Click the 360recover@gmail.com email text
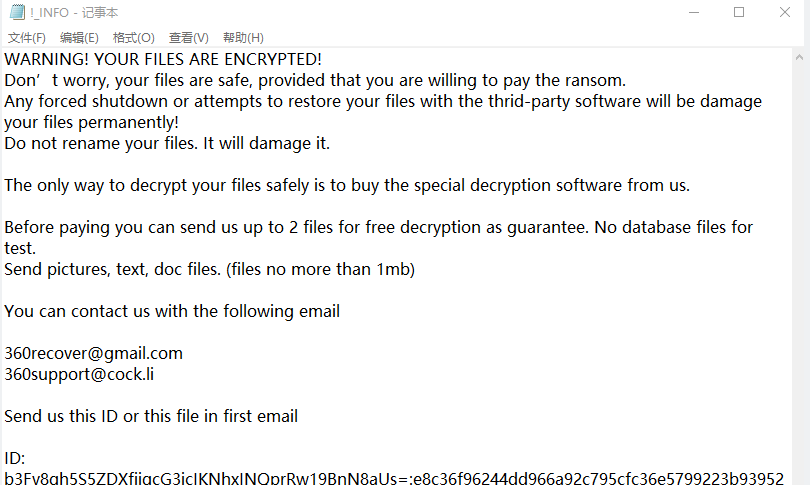The width and height of the screenshot is (810, 485). point(93,353)
